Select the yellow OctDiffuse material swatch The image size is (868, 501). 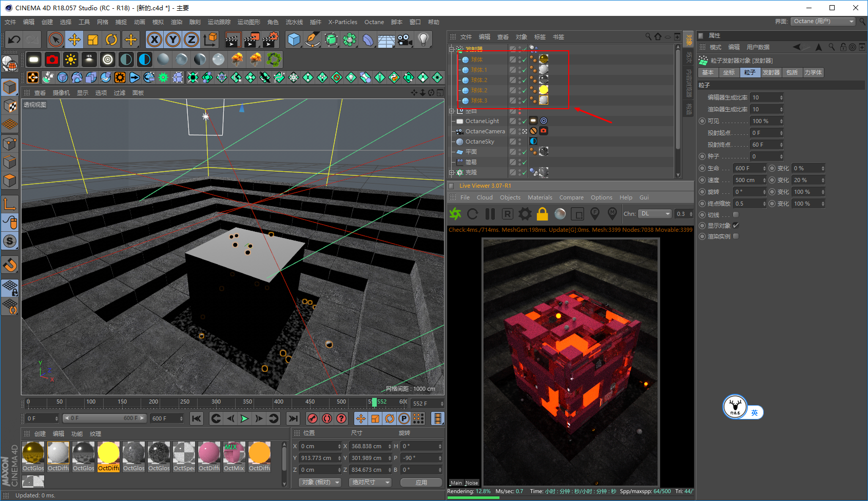coord(108,456)
